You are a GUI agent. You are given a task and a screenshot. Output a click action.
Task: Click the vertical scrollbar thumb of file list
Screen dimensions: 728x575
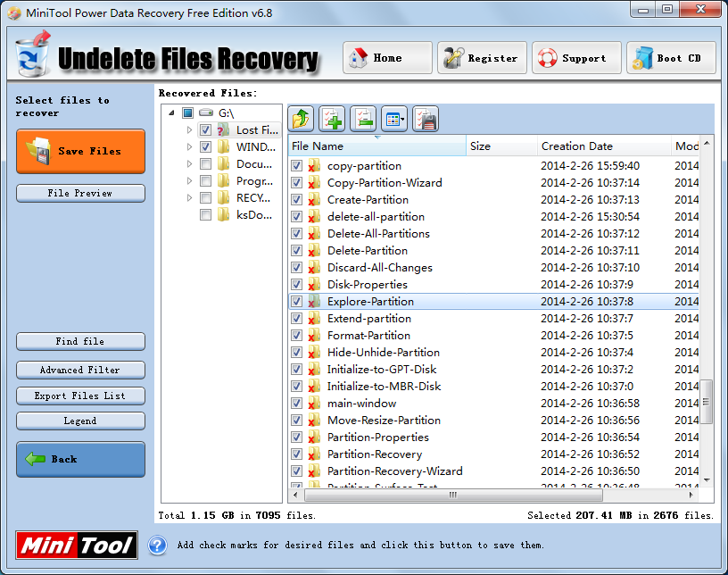[707, 402]
